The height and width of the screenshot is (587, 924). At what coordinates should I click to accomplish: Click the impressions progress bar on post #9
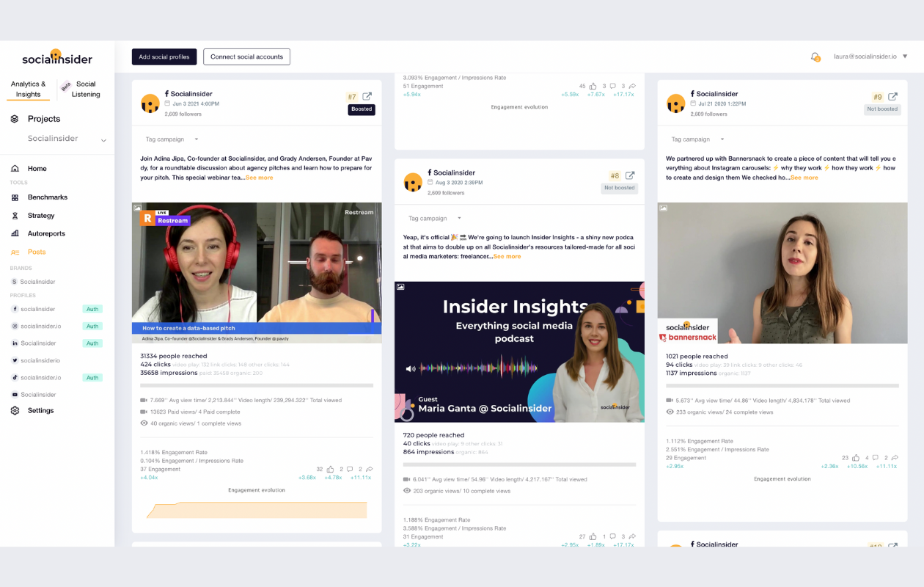782,385
